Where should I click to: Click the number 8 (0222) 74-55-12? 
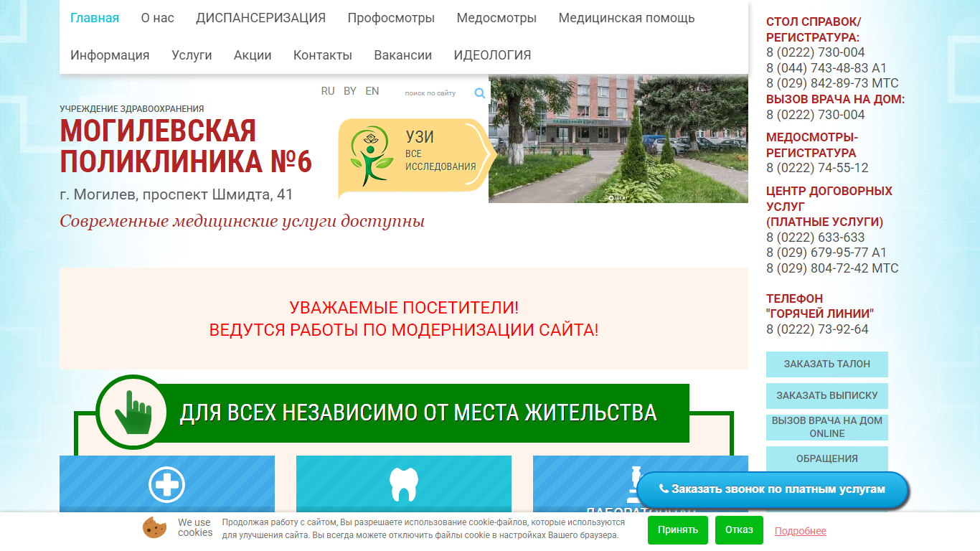click(x=817, y=168)
